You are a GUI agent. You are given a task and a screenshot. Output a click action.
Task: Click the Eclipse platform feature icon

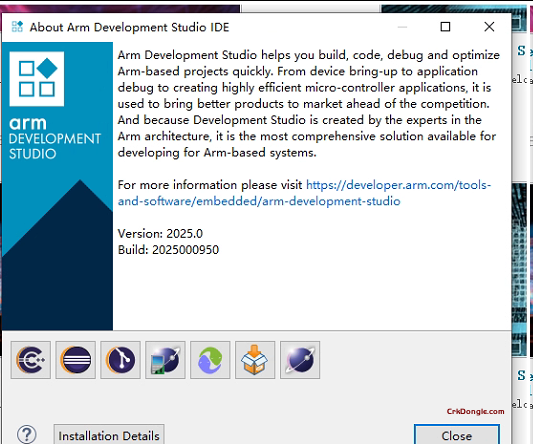[x=75, y=360]
